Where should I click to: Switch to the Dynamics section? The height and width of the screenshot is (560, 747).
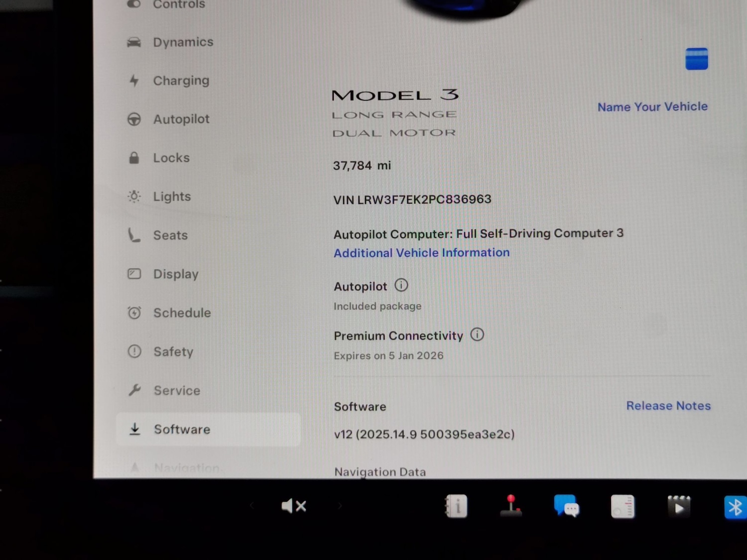pyautogui.click(x=183, y=42)
